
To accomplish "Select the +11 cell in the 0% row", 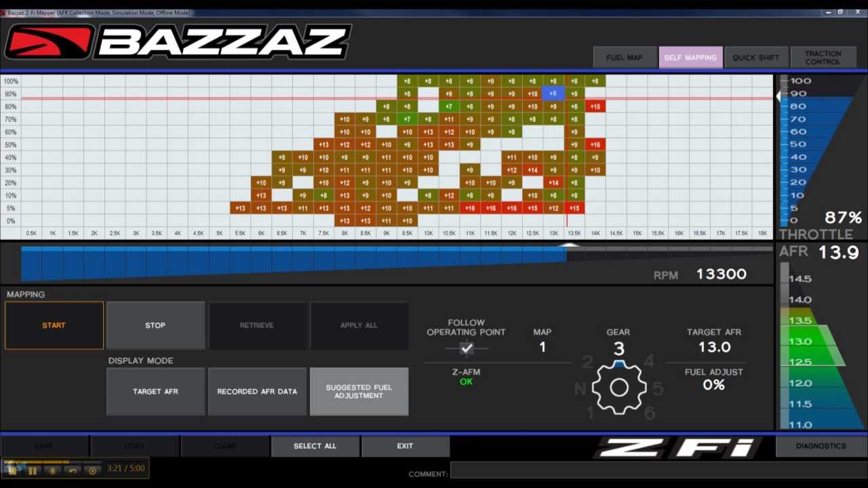I will pyautogui.click(x=387, y=221).
